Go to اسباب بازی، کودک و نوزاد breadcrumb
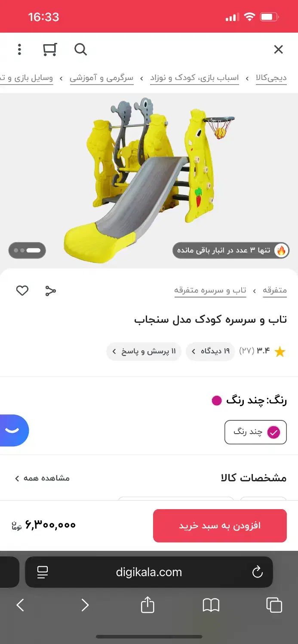 [194, 78]
